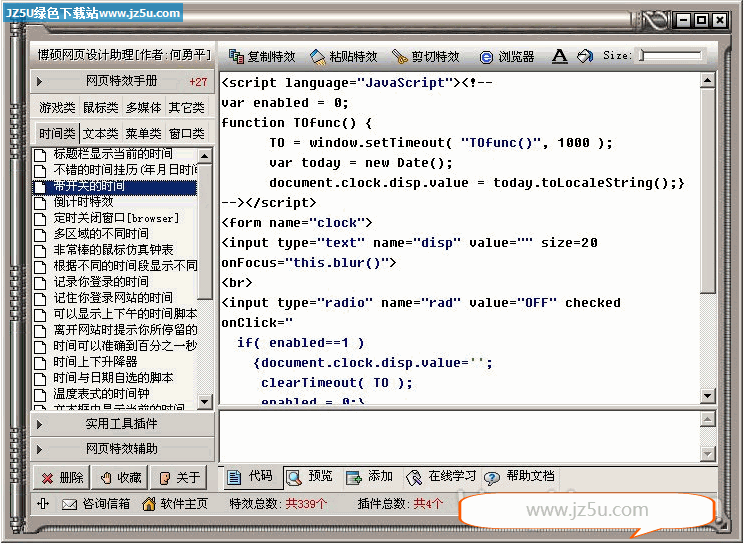Viewport: 744px width, 544px height.
Task: Expand the 实用工具插件 section
Action: [x=122, y=424]
